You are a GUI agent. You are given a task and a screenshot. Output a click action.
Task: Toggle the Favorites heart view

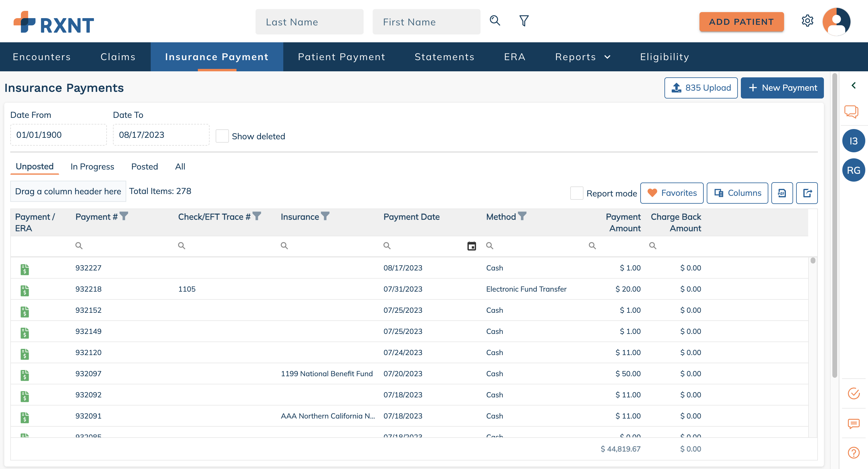(x=672, y=193)
